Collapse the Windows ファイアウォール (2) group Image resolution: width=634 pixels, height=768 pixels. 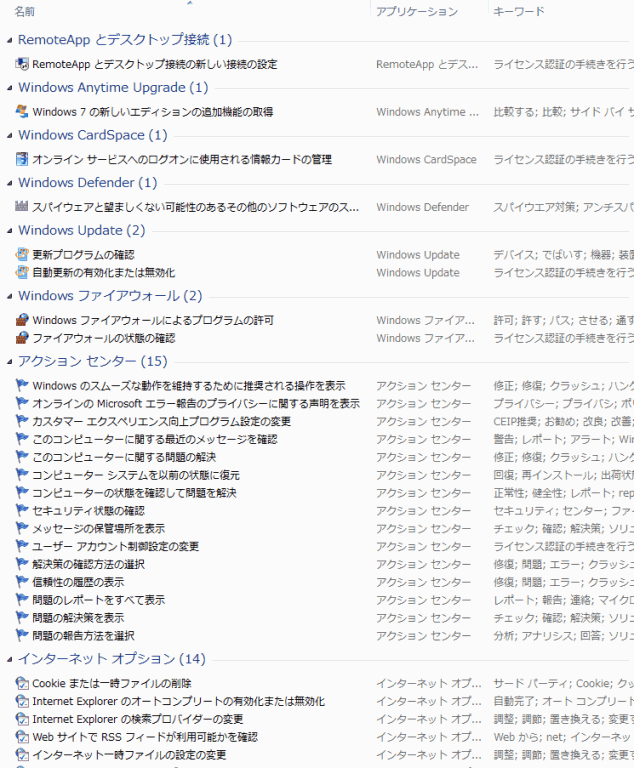(x=9, y=296)
